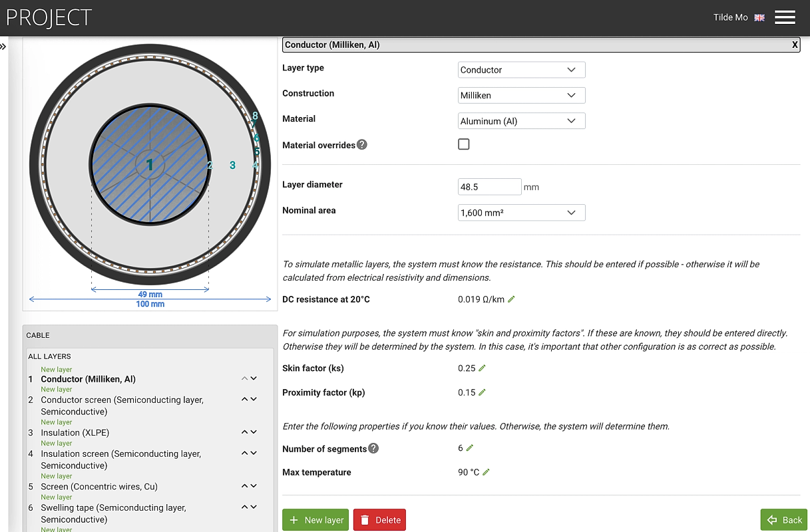Edit the max temperature value
Screen dimensions: 810x532
point(486,472)
